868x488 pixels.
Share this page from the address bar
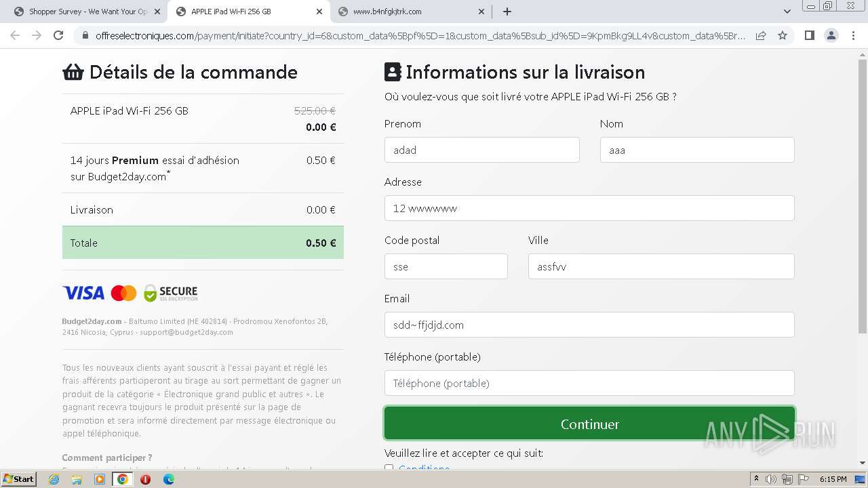[x=761, y=35]
